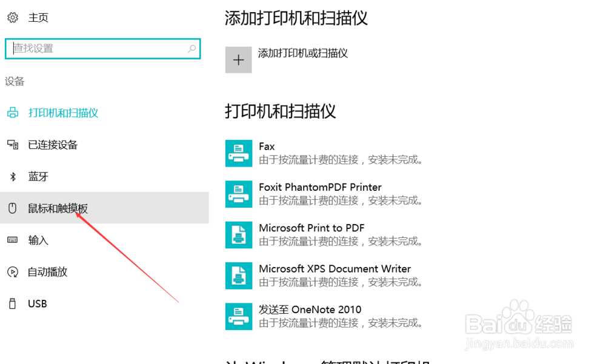Click the Bluetooth icon in the sidebar
This screenshot has width=606, height=364.
click(x=13, y=177)
